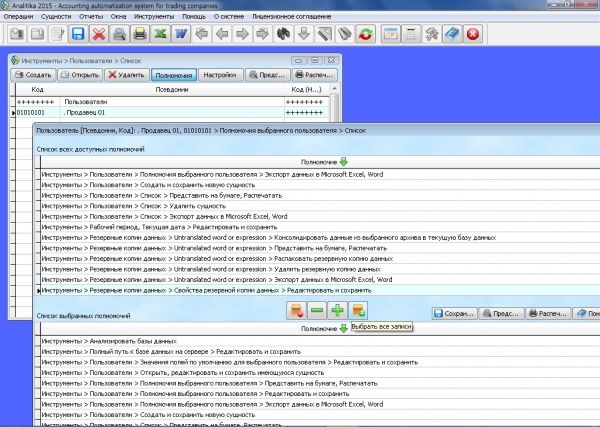Click the blue floppy disk save icon
This screenshot has width=600, height=427.
click(78, 34)
